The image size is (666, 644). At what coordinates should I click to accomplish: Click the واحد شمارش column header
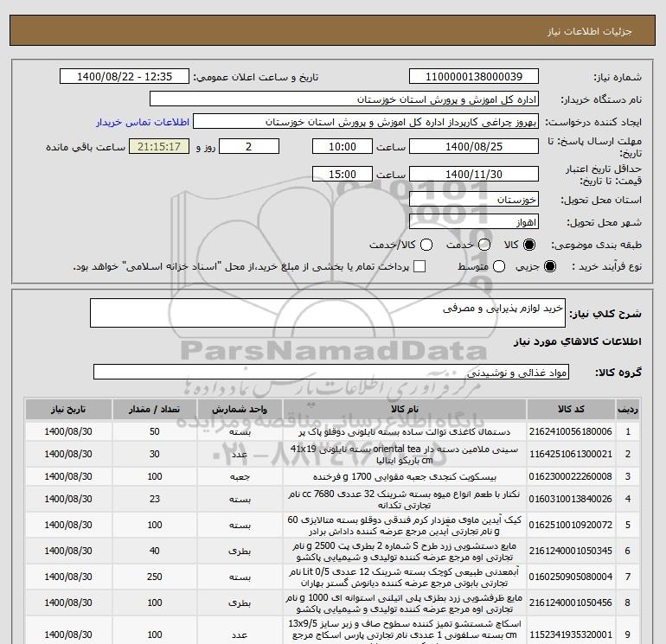(240, 410)
